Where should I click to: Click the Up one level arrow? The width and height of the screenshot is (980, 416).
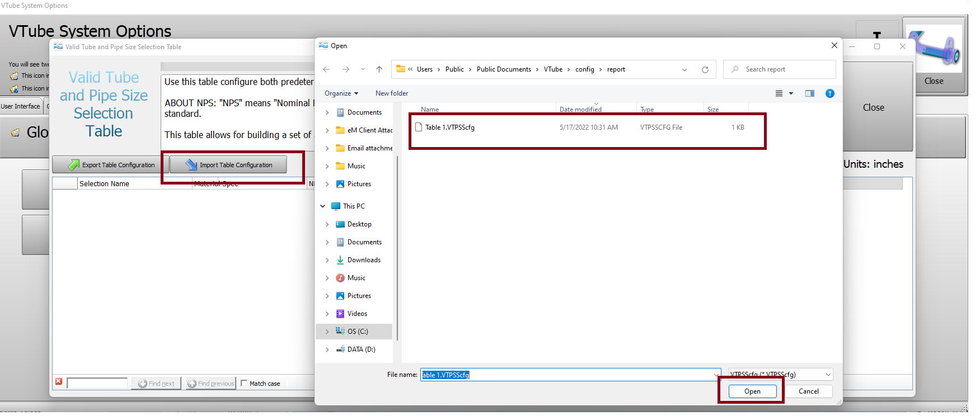(x=379, y=69)
